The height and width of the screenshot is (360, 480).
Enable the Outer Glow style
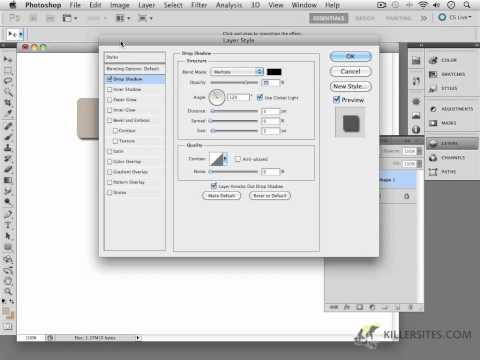point(109,100)
